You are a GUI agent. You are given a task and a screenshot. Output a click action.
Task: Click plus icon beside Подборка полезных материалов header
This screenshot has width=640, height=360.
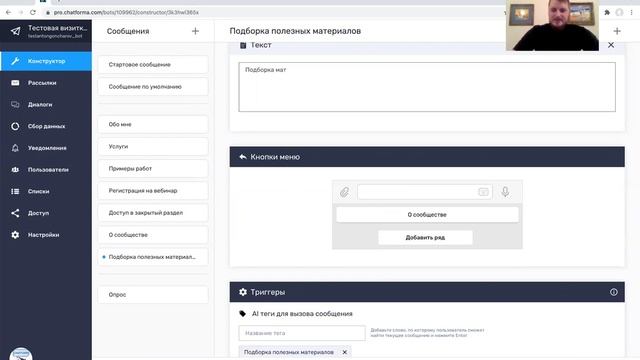617,31
